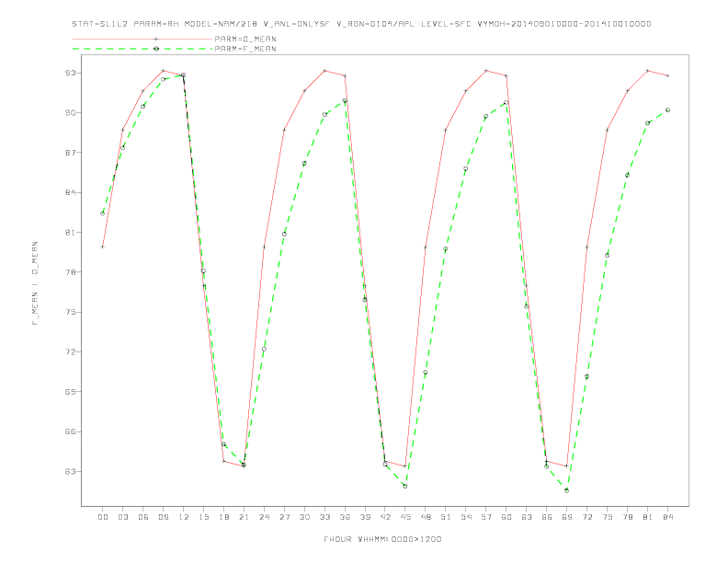Viewport: 728px width, 563px height.
Task: Click the 51 forecast hour x-axis tick
Action: tap(446, 517)
